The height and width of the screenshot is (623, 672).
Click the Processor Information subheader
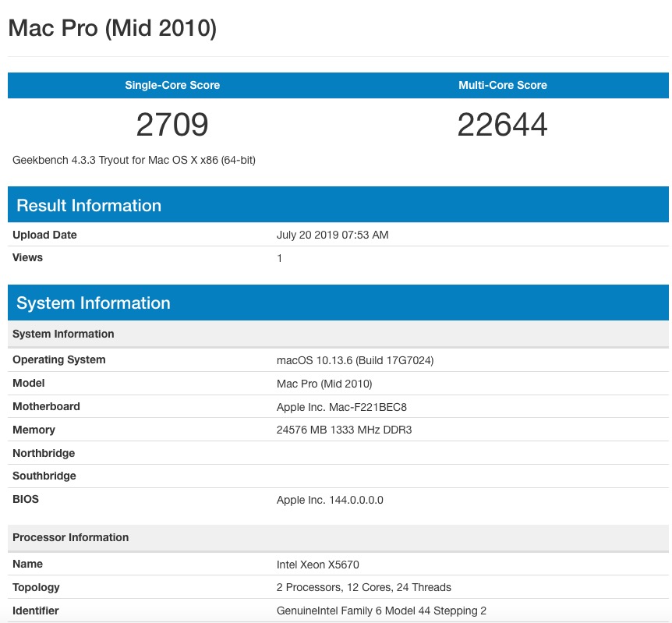point(338,537)
